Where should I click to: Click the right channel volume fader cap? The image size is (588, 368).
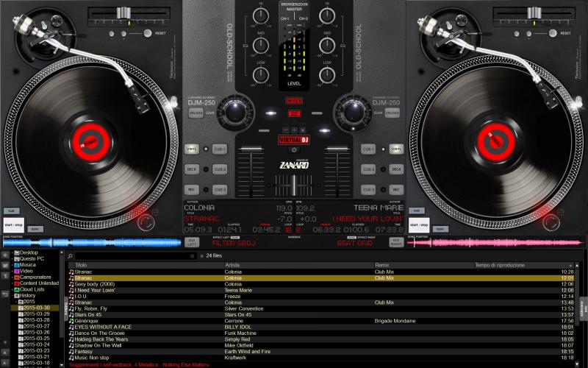point(337,149)
